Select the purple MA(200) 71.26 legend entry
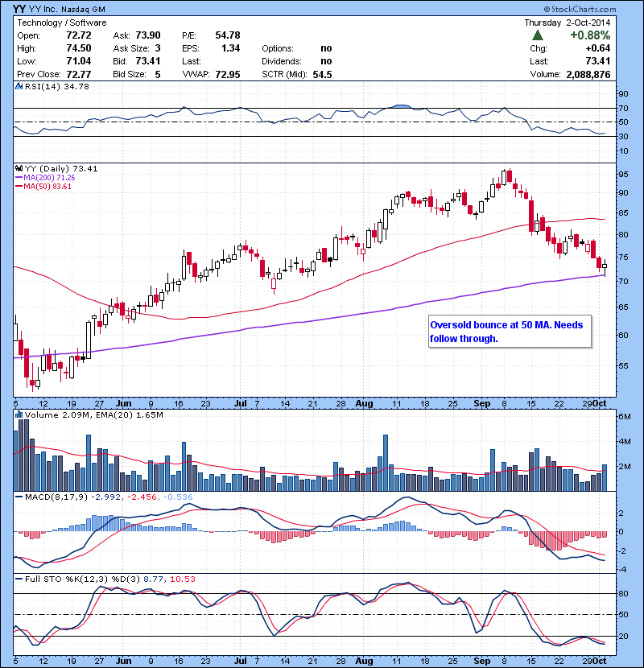Viewport: 644px width, 668px height. pos(45,178)
